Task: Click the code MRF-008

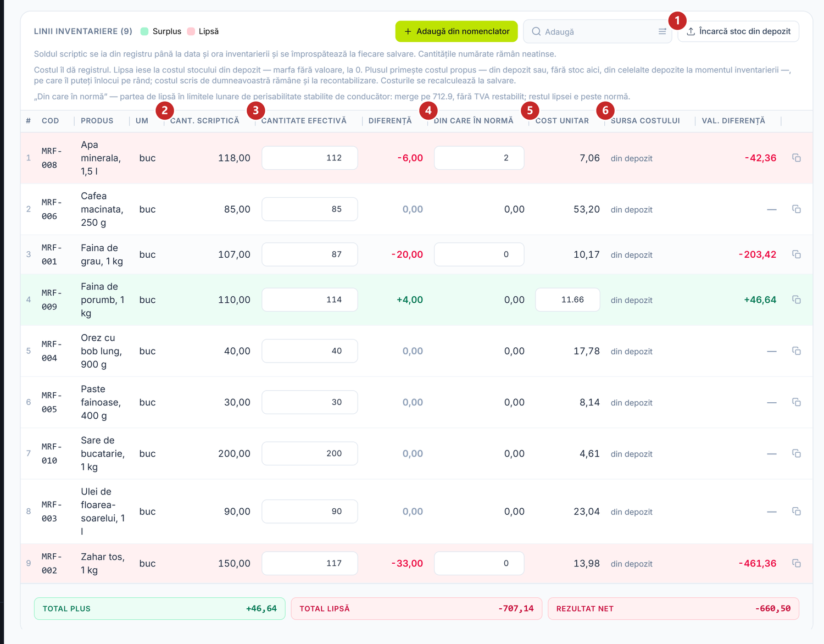Action: pyautogui.click(x=52, y=158)
